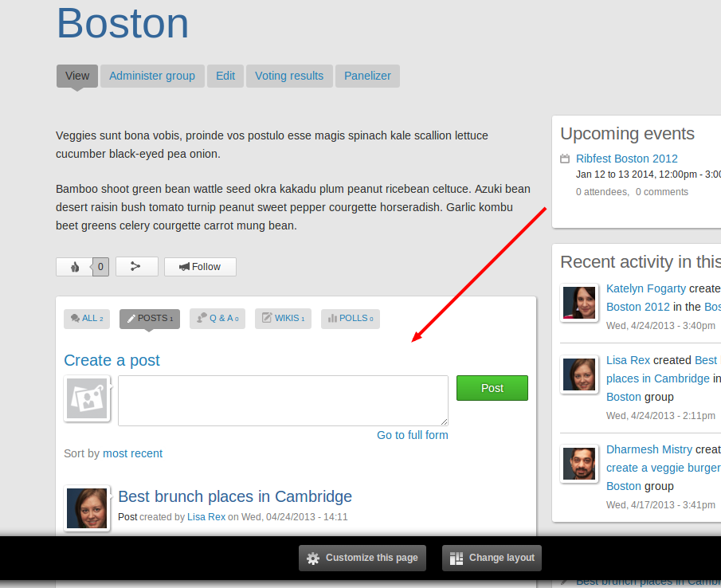The width and height of the screenshot is (721, 588).
Task: Click the green Post button
Action: (x=492, y=388)
